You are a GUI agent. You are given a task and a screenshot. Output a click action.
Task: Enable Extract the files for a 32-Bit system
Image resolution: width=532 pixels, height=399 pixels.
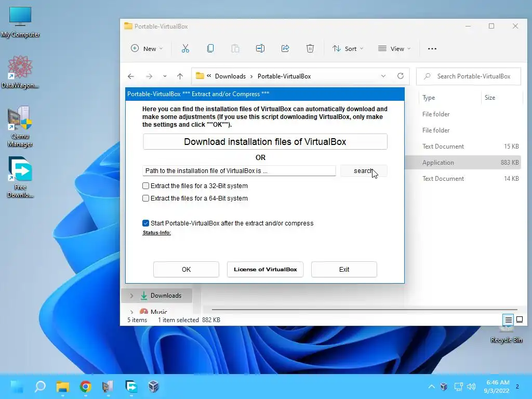pyautogui.click(x=145, y=185)
